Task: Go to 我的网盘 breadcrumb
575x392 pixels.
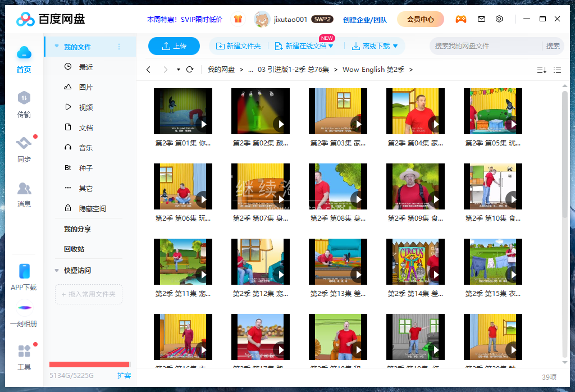Action: pos(221,70)
